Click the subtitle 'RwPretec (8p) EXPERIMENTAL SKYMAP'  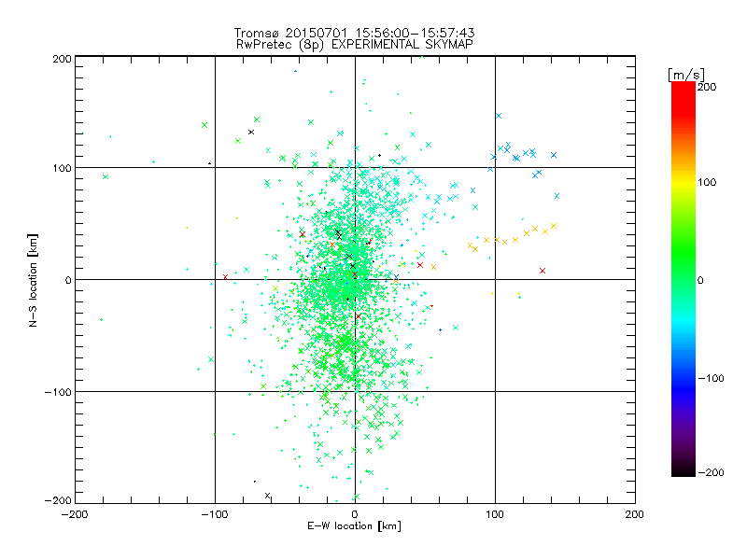pos(355,44)
